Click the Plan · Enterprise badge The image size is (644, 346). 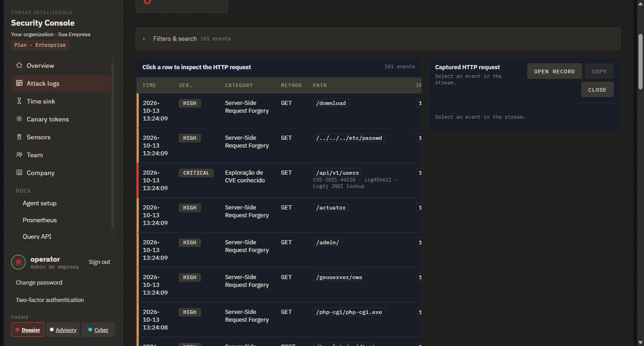40,45
